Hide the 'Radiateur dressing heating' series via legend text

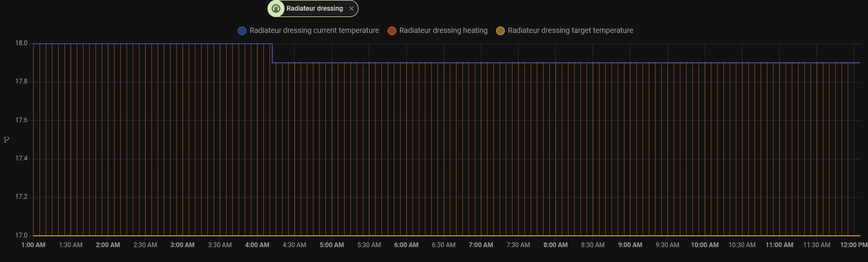click(x=443, y=31)
